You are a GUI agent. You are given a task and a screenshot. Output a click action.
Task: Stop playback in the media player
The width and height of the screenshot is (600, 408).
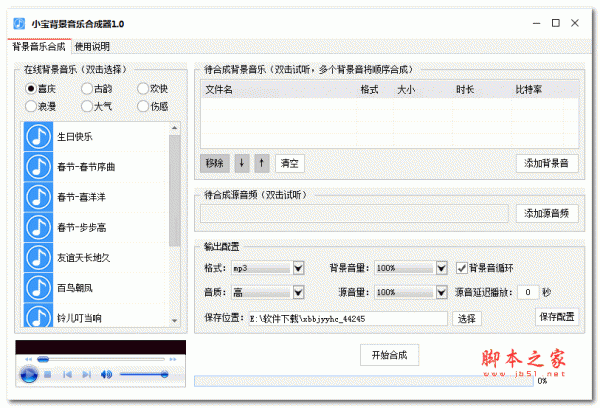point(47,374)
